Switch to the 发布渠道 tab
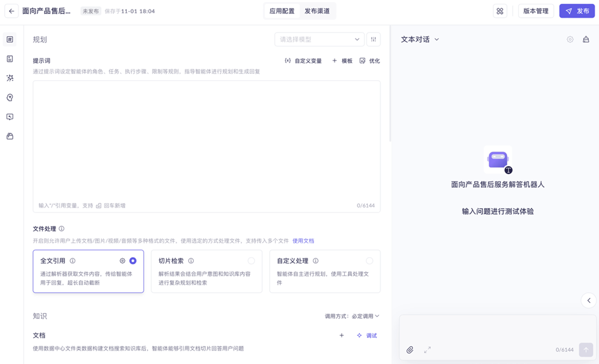 (x=317, y=11)
